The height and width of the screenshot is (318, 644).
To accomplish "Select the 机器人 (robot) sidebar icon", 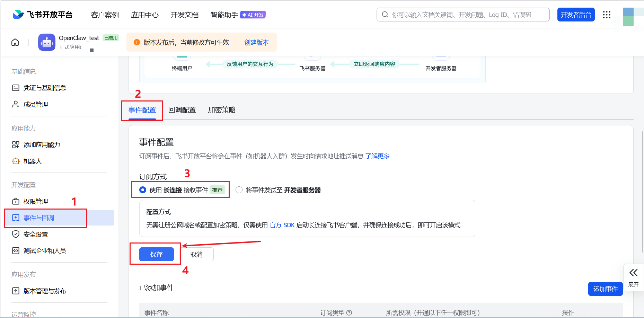I will 16,161.
